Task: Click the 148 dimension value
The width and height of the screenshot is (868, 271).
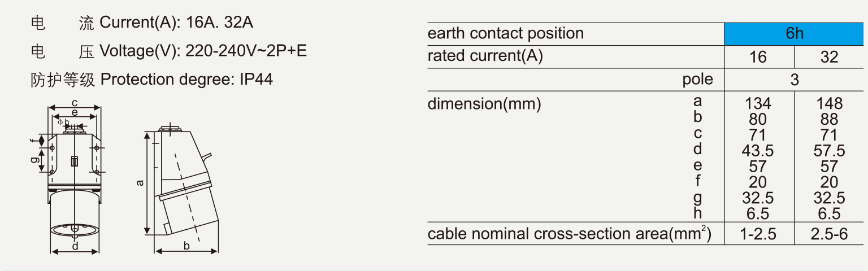Action: (x=829, y=104)
